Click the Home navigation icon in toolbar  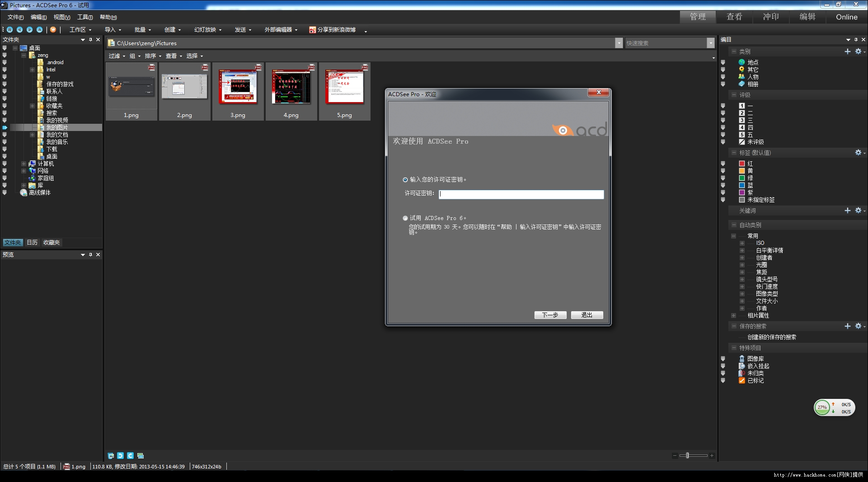click(x=9, y=29)
